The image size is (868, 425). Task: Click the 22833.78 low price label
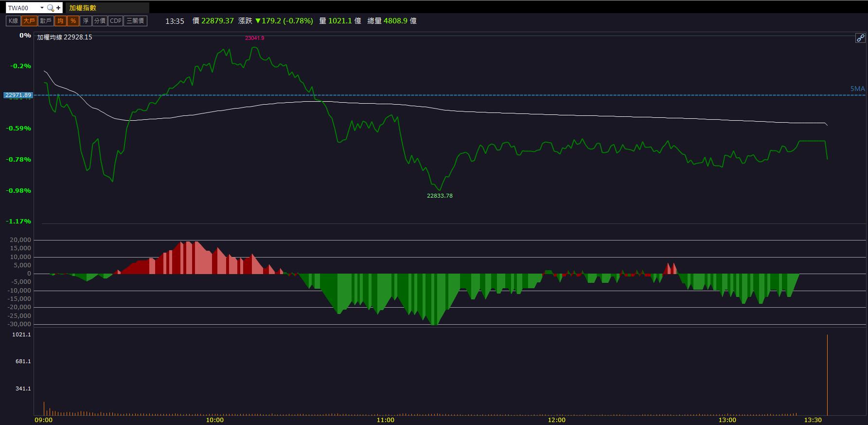(440, 196)
